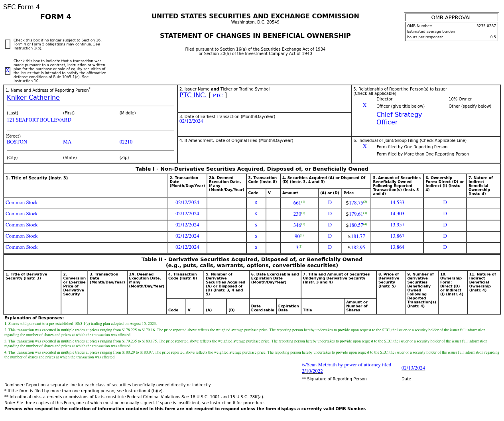
Task: Click the hours per response value 0.5
Action: (x=493, y=37)
